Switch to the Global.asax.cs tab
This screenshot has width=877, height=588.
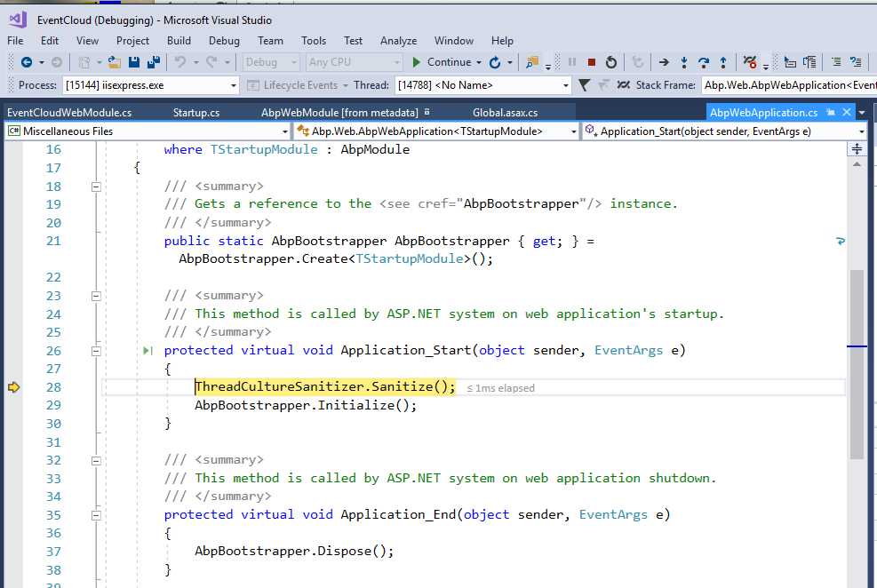coord(505,112)
